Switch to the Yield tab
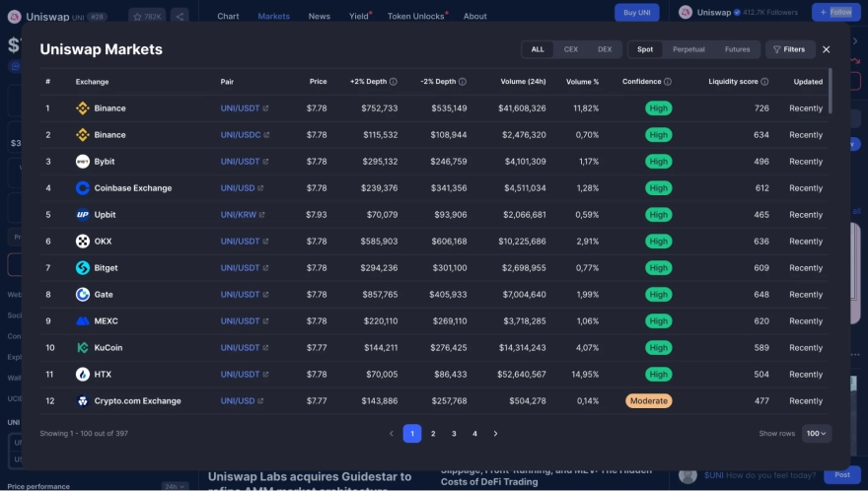The image size is (868, 491). [359, 16]
